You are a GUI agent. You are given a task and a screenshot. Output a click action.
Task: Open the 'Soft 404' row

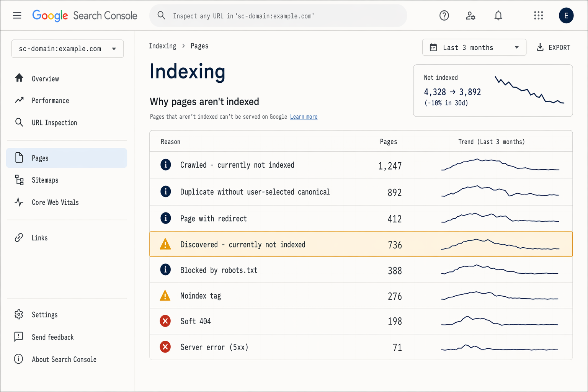point(361,321)
